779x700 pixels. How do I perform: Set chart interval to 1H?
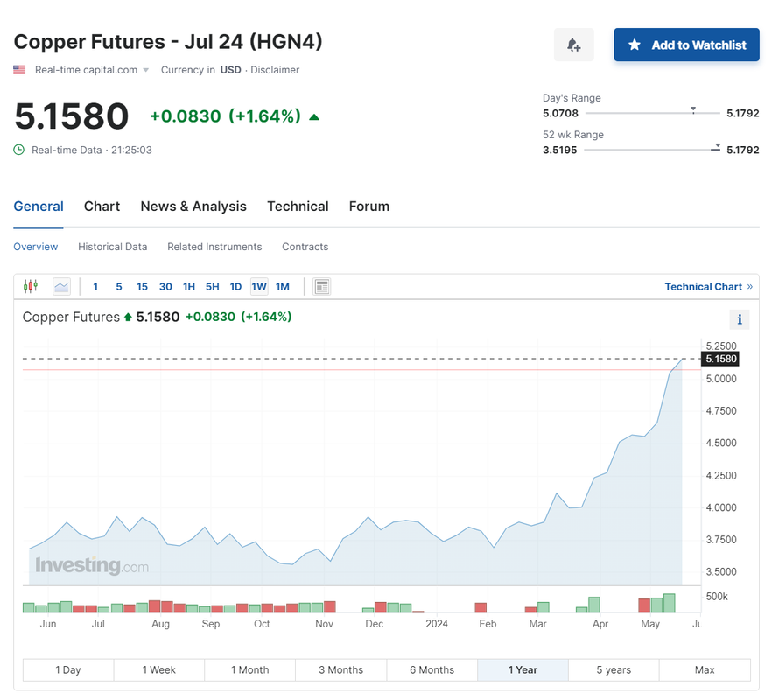coord(189,286)
